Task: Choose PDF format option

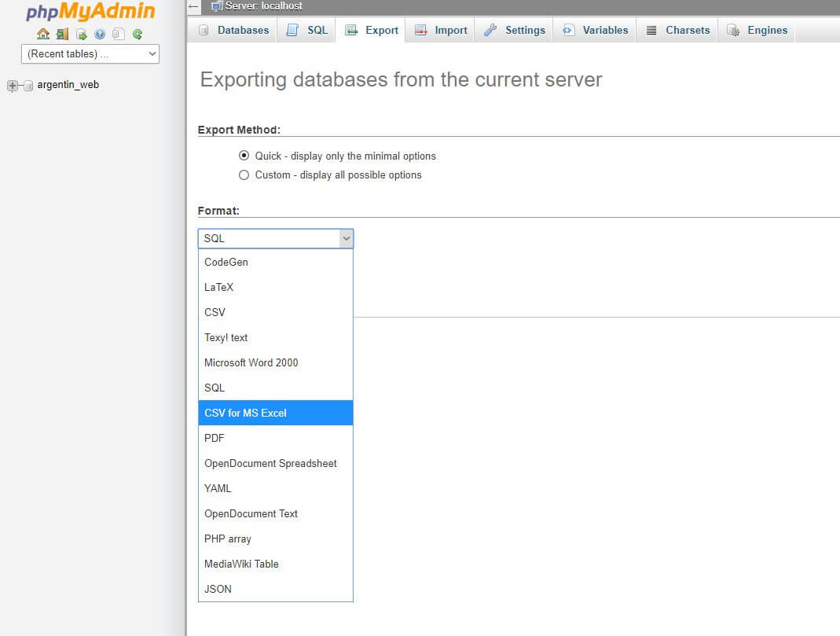Action: (275, 439)
